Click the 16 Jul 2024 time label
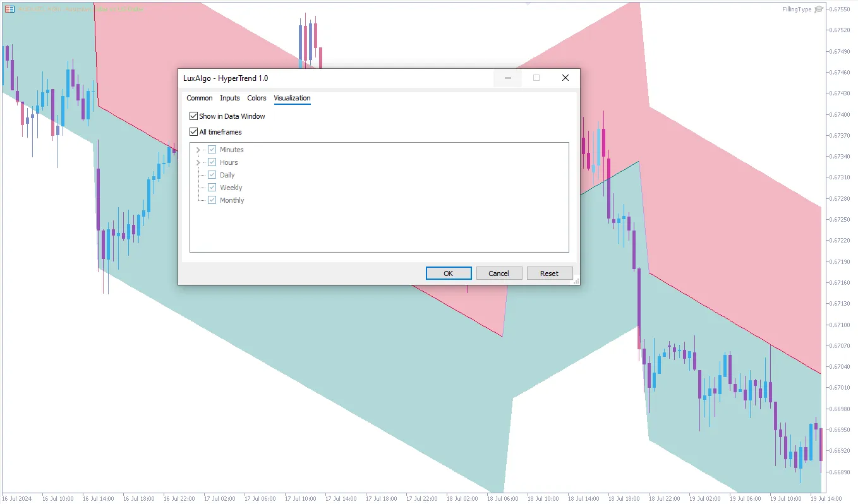This screenshot has width=858, height=504. [17, 498]
